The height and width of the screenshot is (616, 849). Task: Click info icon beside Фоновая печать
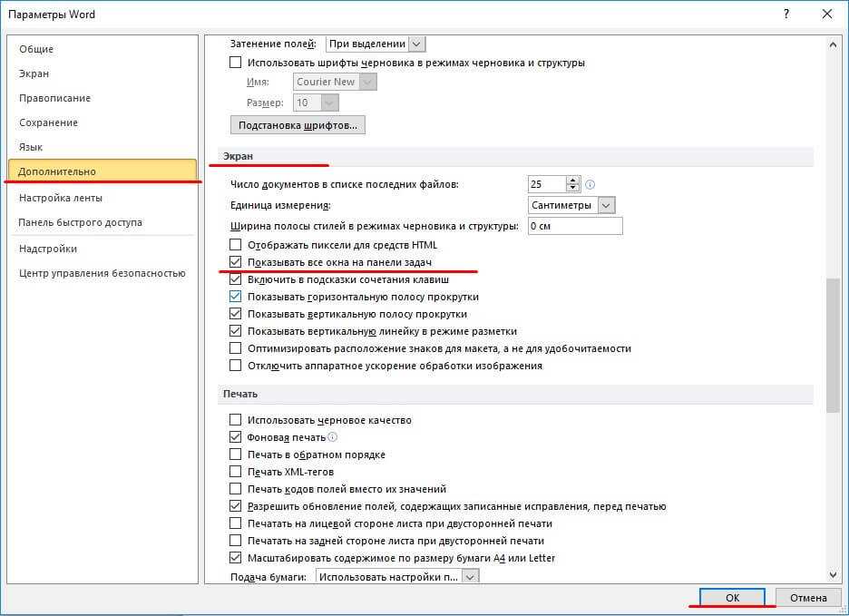coord(333,437)
